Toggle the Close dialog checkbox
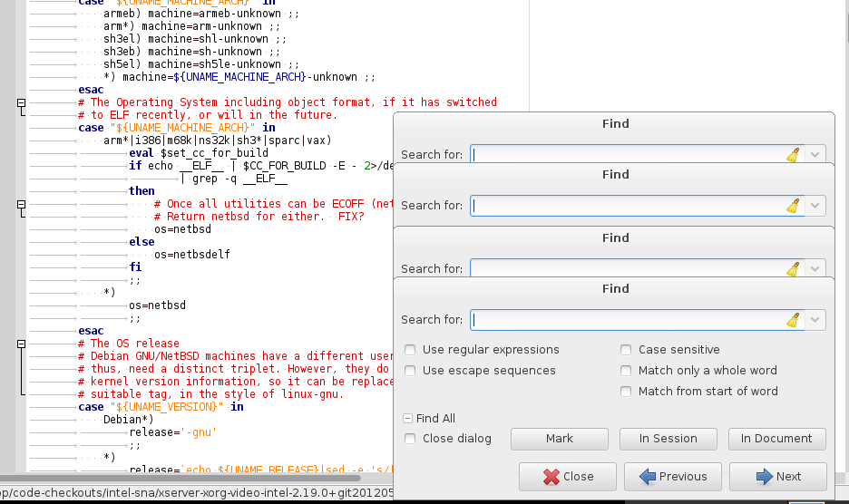The height and width of the screenshot is (504, 849). click(411, 439)
